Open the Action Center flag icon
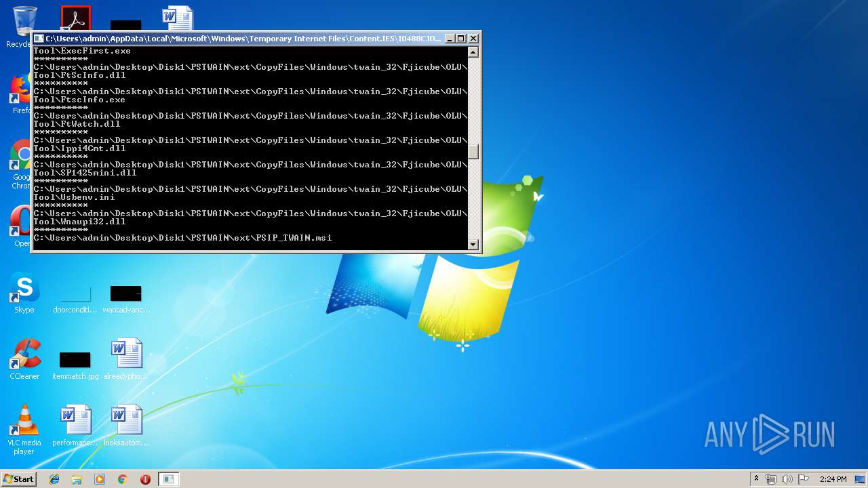Screen dimensions: 868x488 [x=804, y=479]
